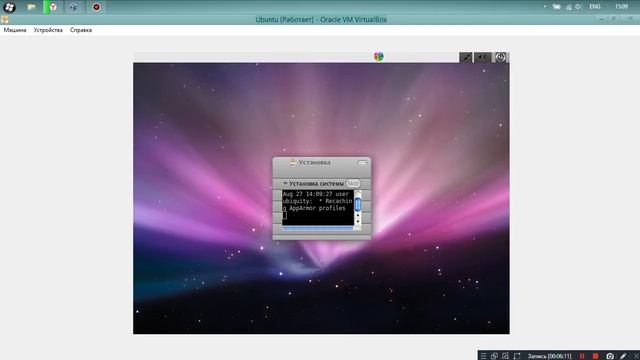
Task: Open the recorder pencil drawing tool
Action: pos(623,356)
